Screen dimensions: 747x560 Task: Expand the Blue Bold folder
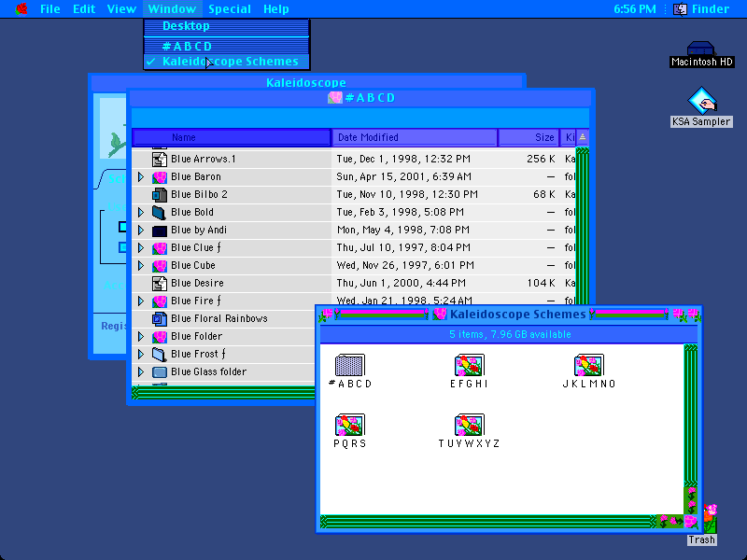[141, 212]
